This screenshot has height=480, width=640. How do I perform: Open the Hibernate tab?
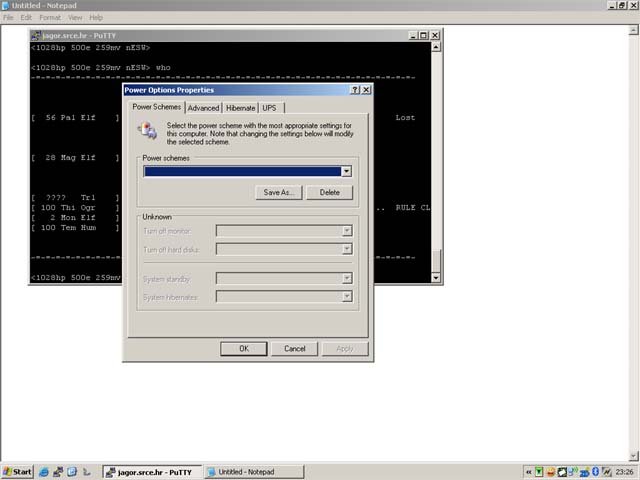(240, 108)
